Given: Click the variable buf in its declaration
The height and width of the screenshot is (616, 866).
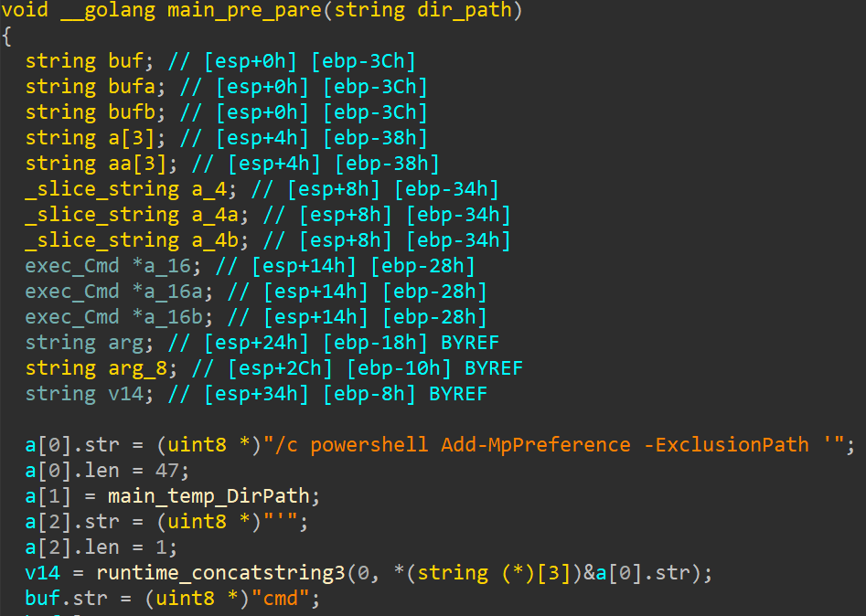Looking at the screenshot, I should pyautogui.click(x=125, y=61).
